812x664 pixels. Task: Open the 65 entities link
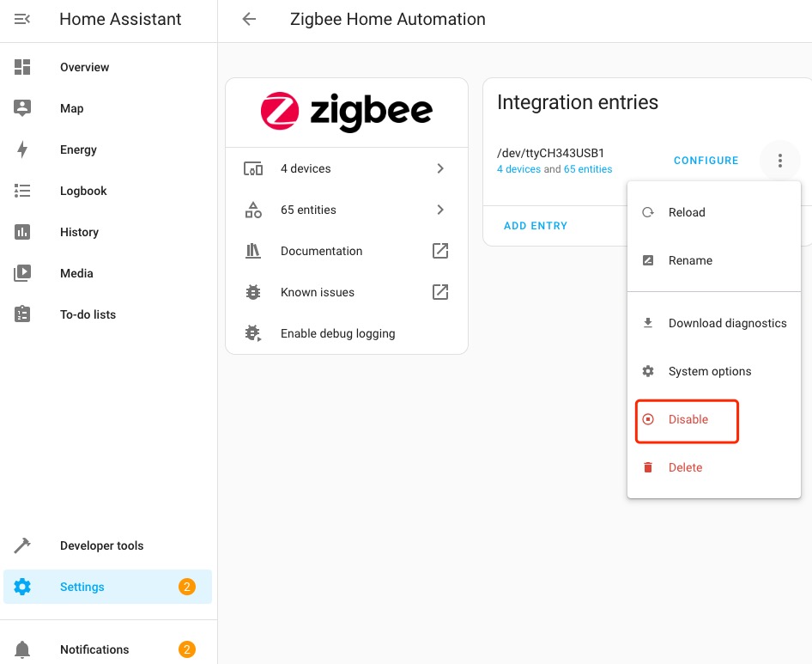588,169
